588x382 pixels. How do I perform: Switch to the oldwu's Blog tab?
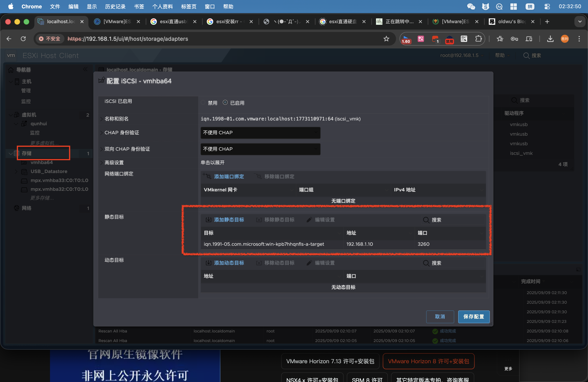pyautogui.click(x=512, y=22)
